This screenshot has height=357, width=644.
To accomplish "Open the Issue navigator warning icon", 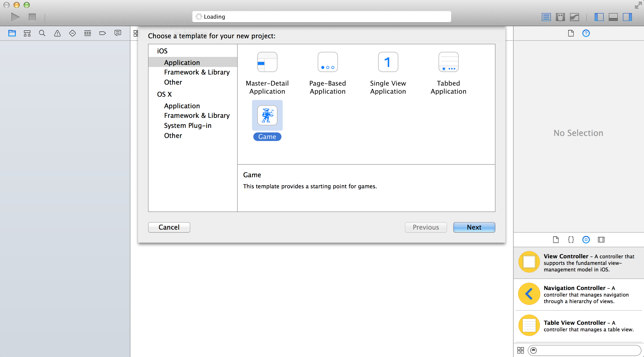I will 57,33.
